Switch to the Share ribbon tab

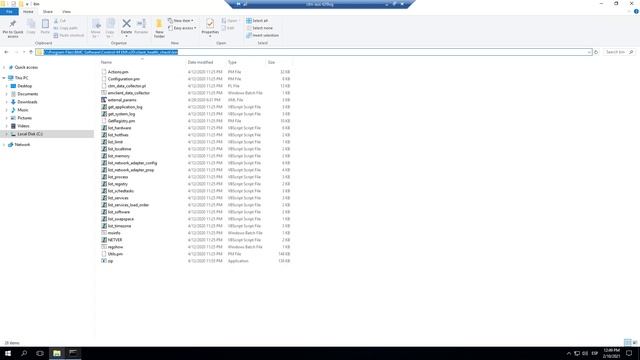click(x=47, y=11)
